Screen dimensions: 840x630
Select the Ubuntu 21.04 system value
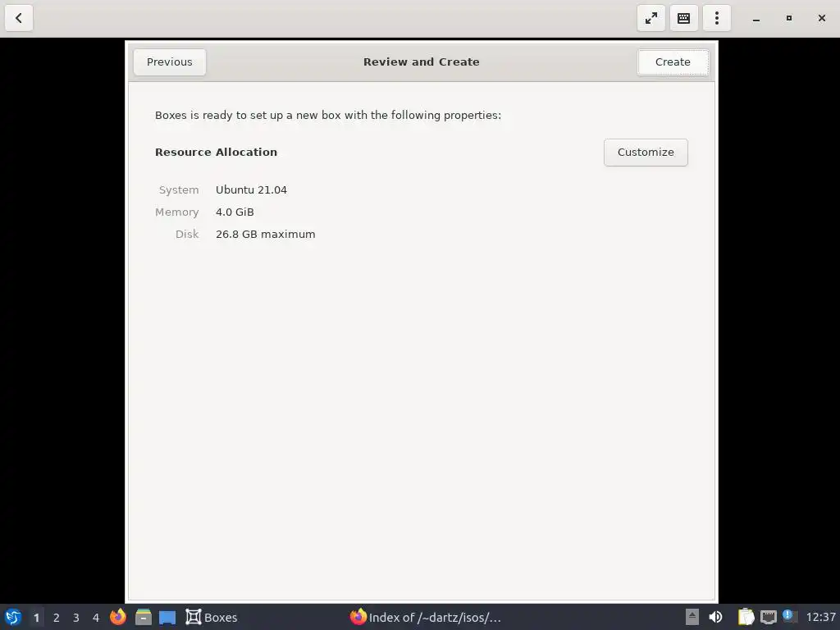[251, 189]
